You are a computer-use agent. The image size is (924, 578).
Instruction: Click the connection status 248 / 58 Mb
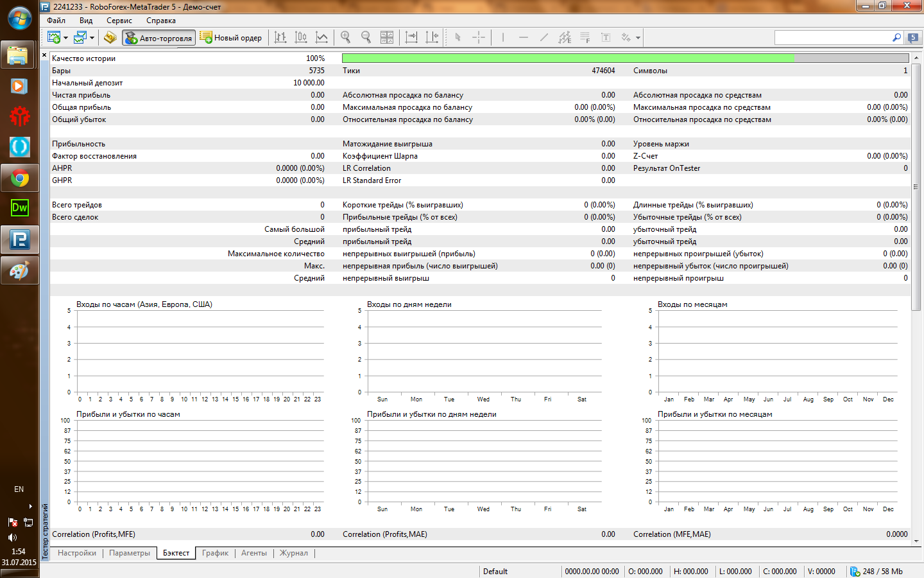click(x=877, y=572)
